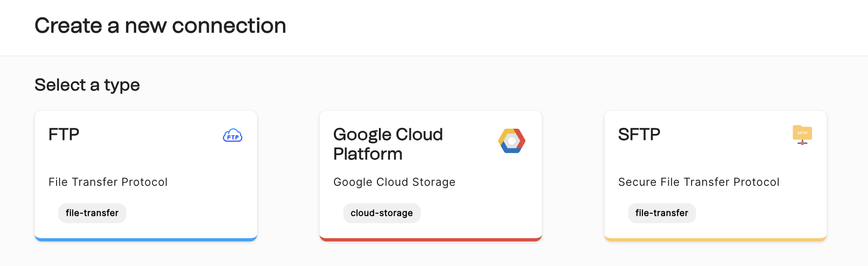Viewport: 868px width, 266px height.
Task: Click empty space right of FTP tag
Action: pos(190,213)
